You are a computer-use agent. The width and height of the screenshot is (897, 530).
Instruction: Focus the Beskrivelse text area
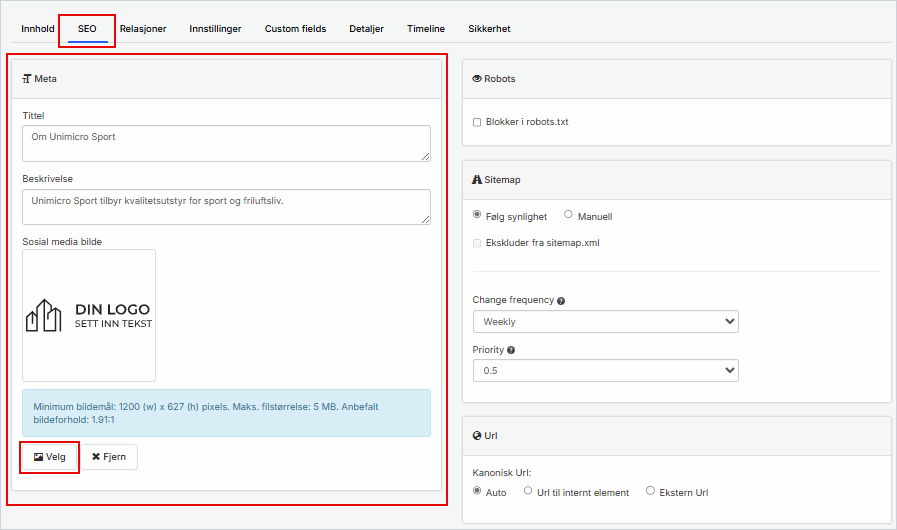tap(226, 207)
